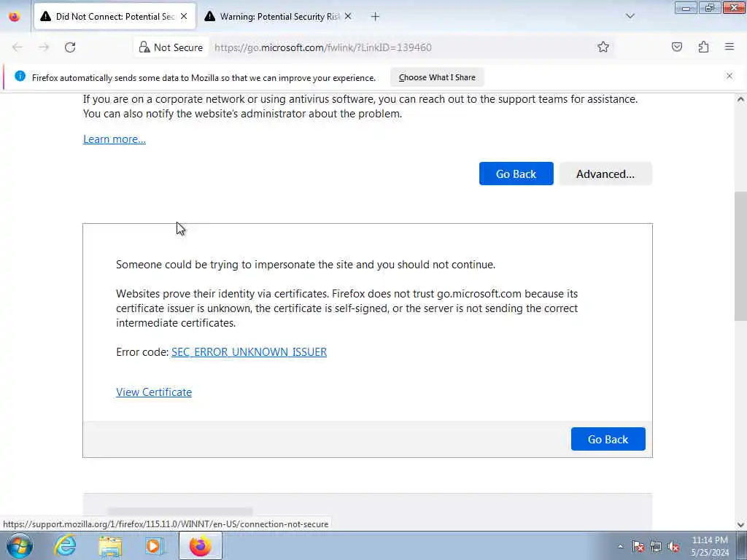Click the forward navigation arrow
The height and width of the screenshot is (560, 747).
44,47
